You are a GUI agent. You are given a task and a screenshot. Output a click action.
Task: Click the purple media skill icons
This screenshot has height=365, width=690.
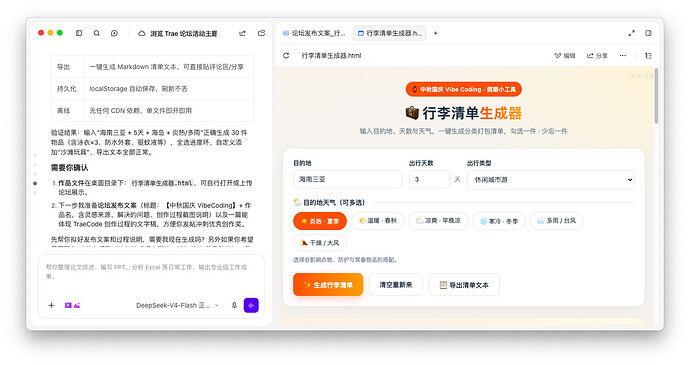coord(72,305)
